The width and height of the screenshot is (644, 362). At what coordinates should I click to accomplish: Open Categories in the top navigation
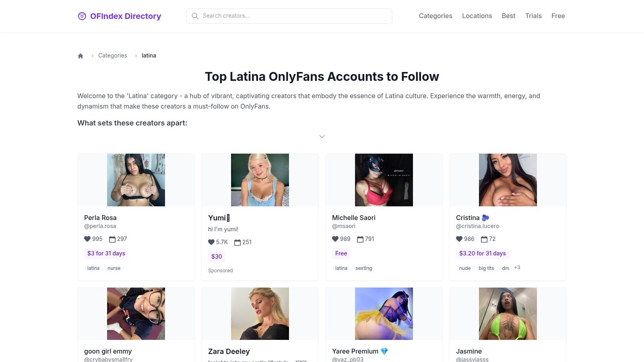pos(435,16)
